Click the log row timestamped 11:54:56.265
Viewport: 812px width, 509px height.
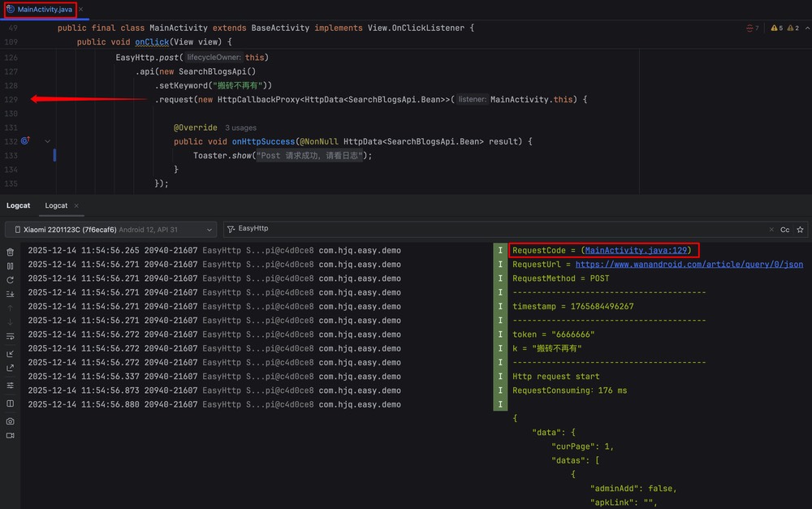click(x=214, y=250)
